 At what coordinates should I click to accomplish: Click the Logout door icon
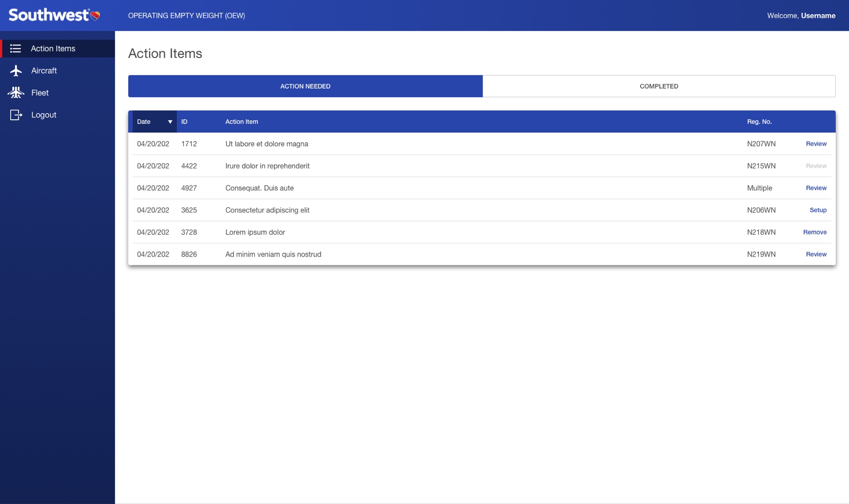(x=16, y=115)
